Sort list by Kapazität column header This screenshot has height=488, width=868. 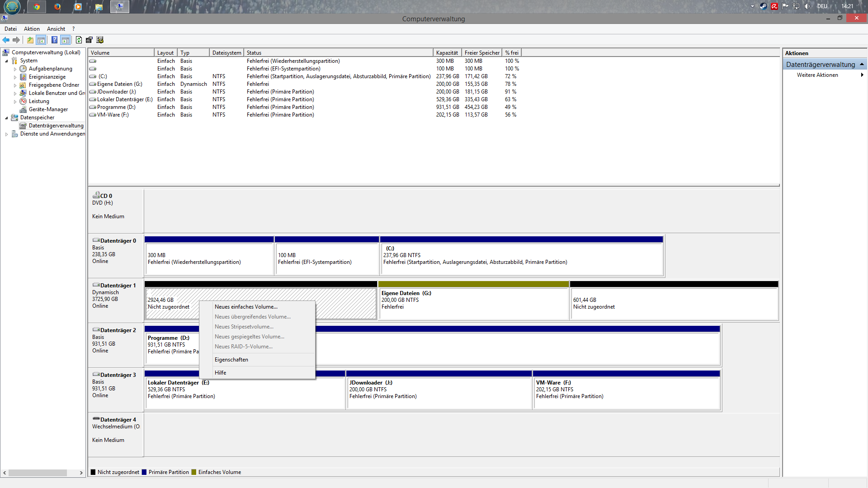click(447, 53)
